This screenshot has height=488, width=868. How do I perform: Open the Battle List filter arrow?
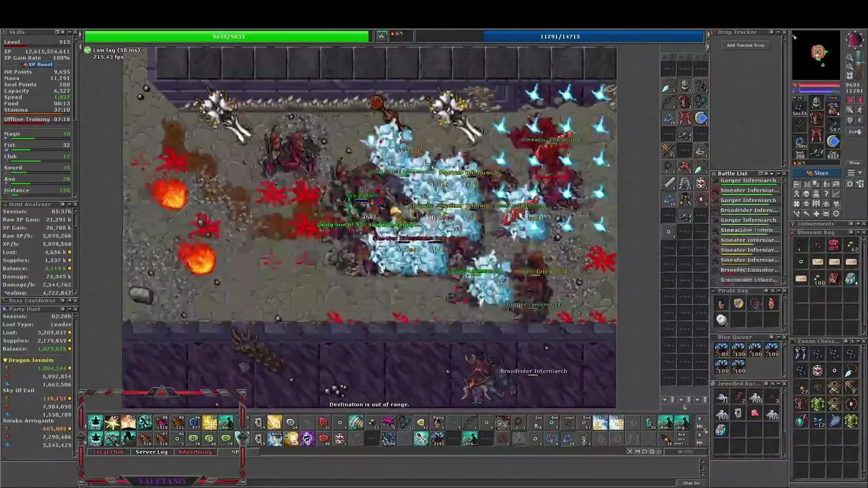point(772,174)
